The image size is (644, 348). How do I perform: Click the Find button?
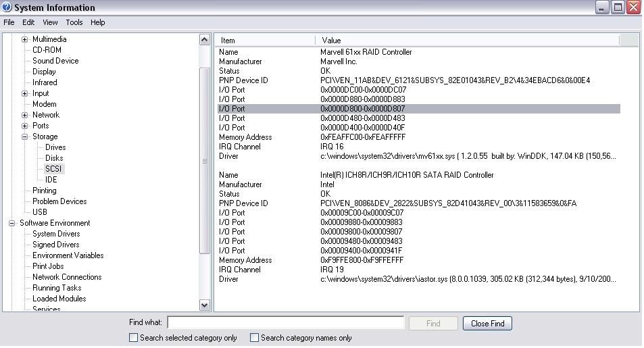[433, 324]
